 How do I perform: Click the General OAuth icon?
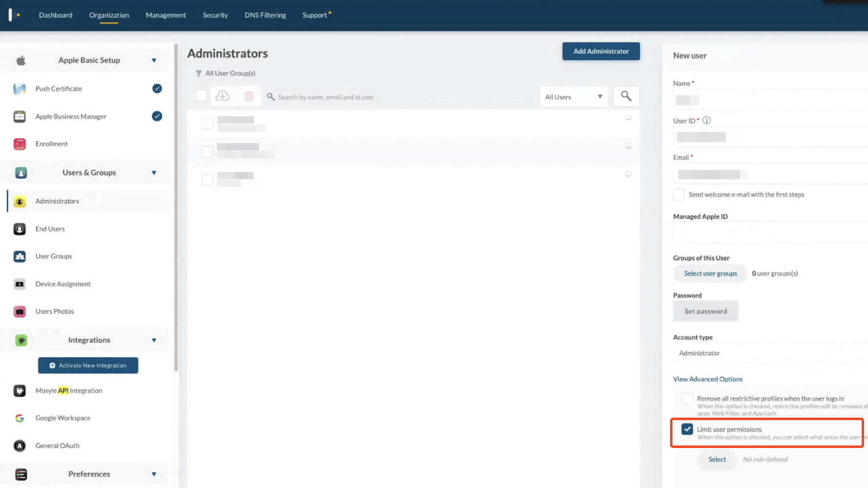[x=20, y=446]
